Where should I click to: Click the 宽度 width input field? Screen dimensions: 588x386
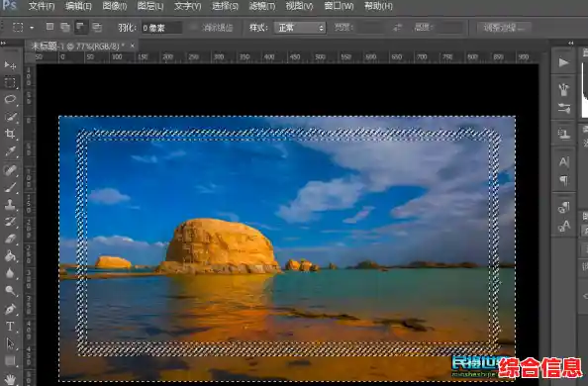[371, 28]
